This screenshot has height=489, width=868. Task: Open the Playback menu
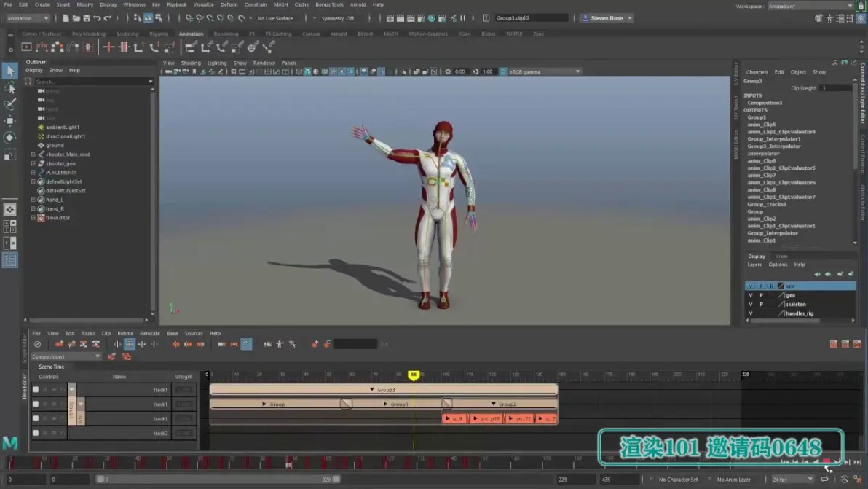[177, 4]
